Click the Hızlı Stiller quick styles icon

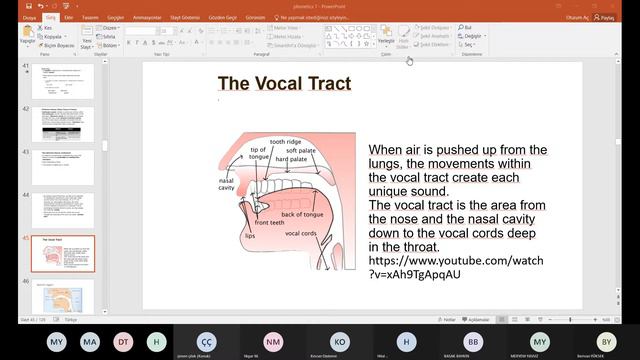coord(403,31)
